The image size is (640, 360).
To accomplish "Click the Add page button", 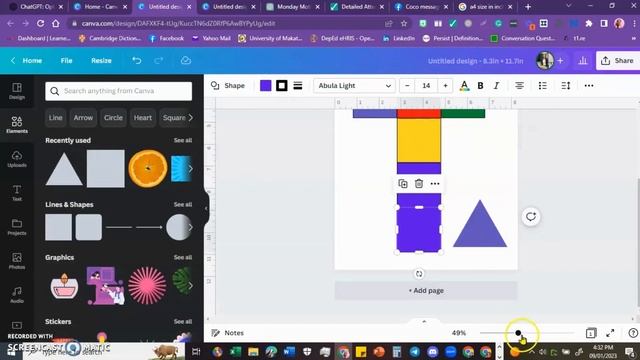I will point(426,291).
